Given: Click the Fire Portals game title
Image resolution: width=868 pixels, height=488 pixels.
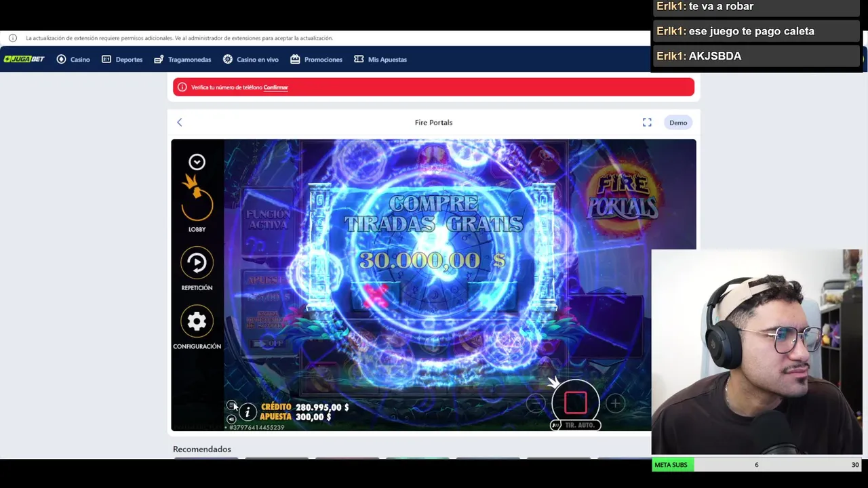Looking at the screenshot, I should 433,123.
